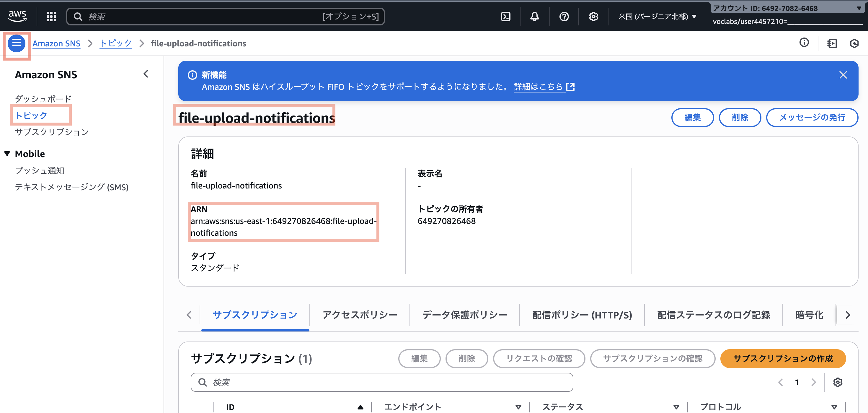This screenshot has width=868, height=413.
Task: Switch to the サブスクリプション tab
Action: pyautogui.click(x=255, y=315)
